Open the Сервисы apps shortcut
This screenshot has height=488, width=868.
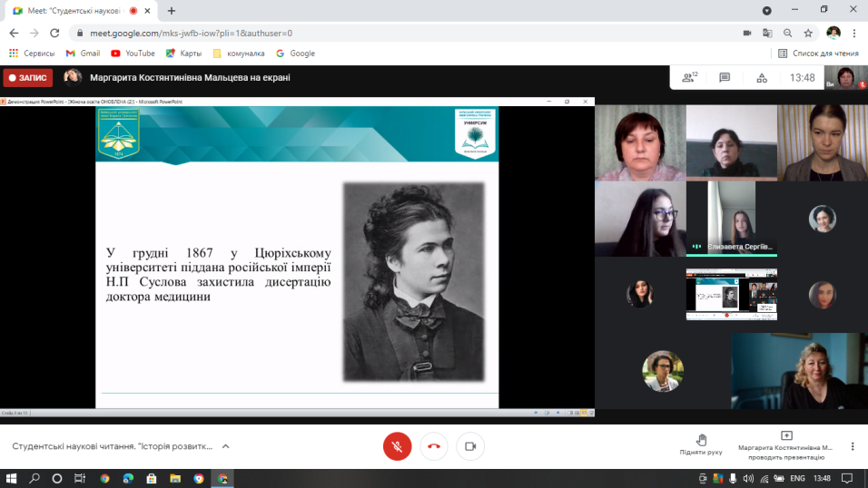[x=32, y=54]
